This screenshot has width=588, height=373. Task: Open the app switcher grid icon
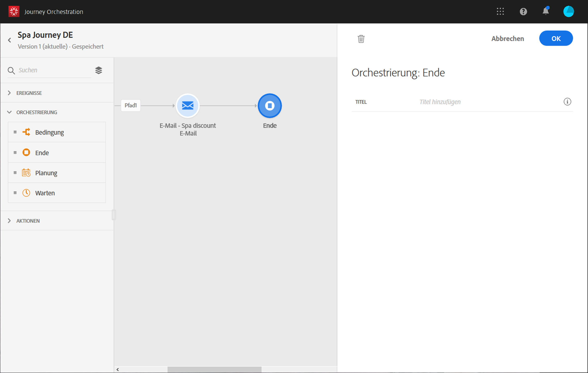click(x=500, y=12)
